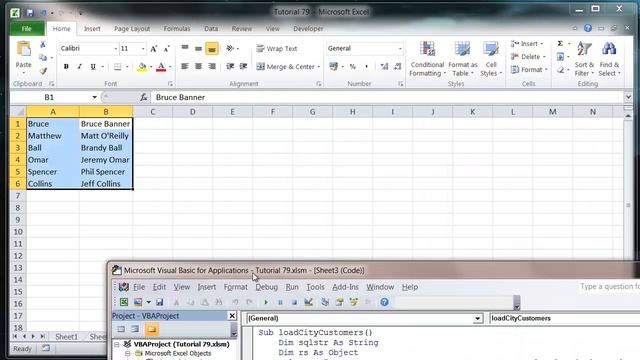Run the macro with the green play icon
The height and width of the screenshot is (360, 640).
pos(266,302)
